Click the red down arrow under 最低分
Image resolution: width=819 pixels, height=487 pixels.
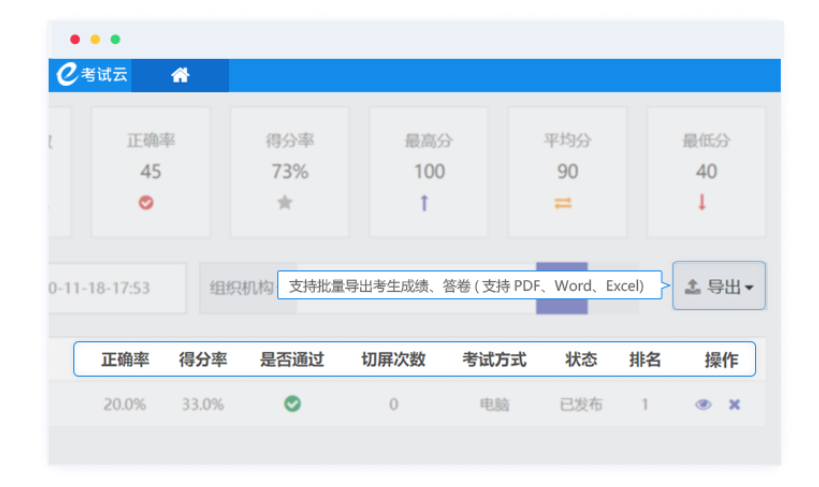click(702, 203)
